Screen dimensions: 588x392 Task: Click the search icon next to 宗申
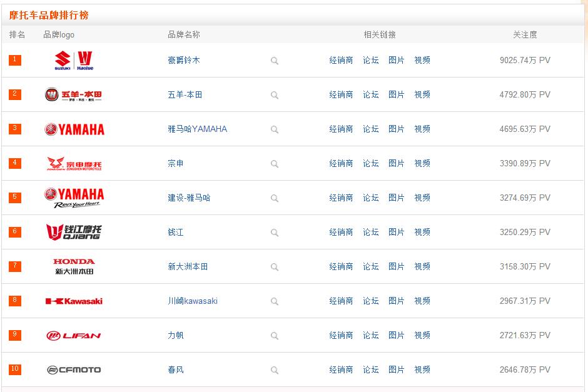pos(275,164)
